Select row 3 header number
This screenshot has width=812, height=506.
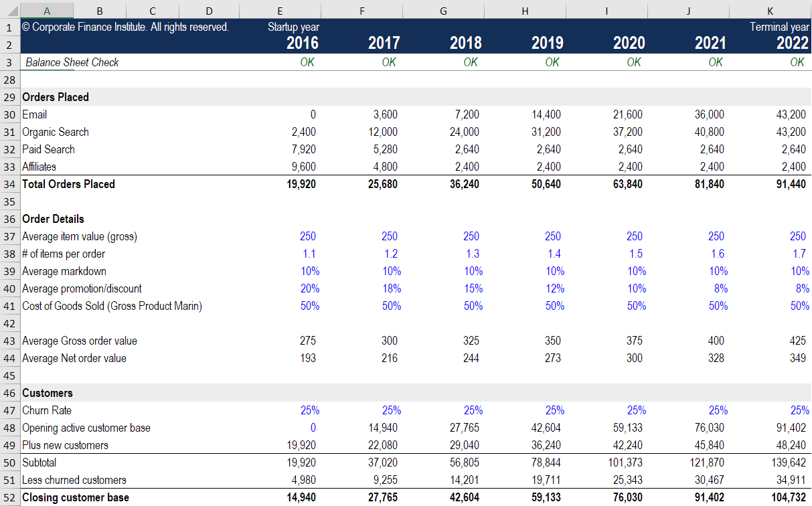tap(10, 62)
